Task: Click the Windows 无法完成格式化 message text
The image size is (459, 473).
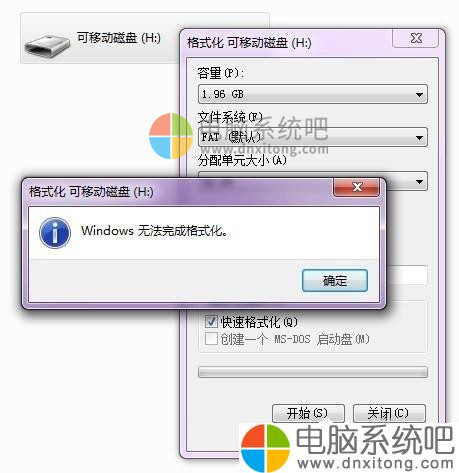Action: pos(155,231)
